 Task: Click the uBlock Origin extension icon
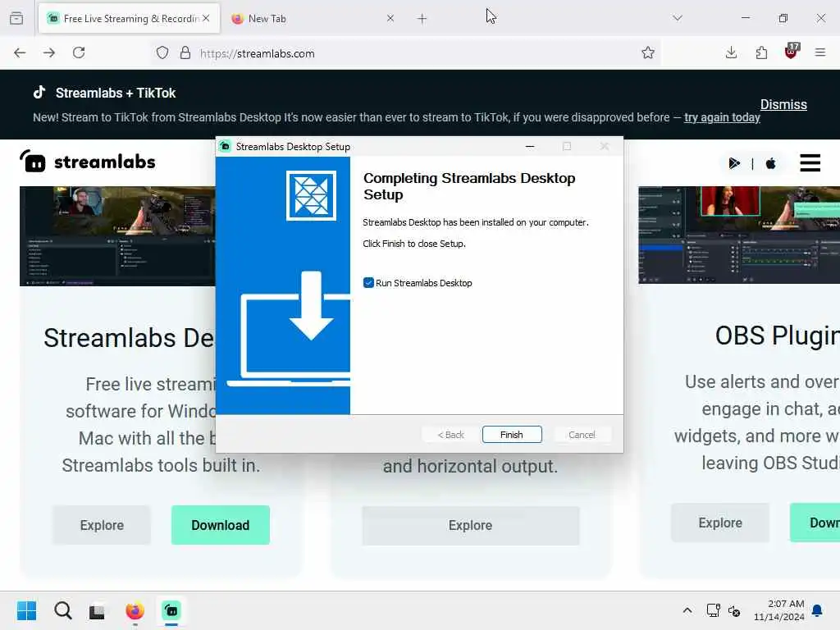pyautogui.click(x=792, y=52)
